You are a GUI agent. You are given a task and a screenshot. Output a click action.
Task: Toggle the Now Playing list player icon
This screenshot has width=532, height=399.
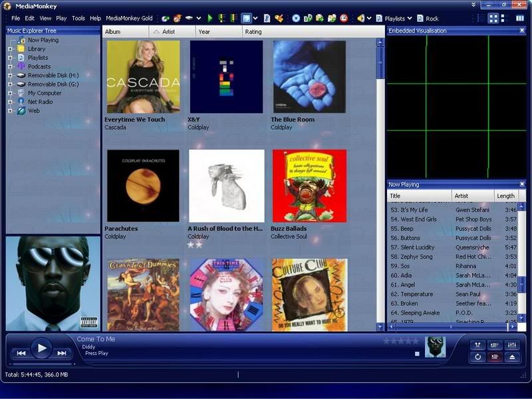pyautogui.click(x=495, y=345)
